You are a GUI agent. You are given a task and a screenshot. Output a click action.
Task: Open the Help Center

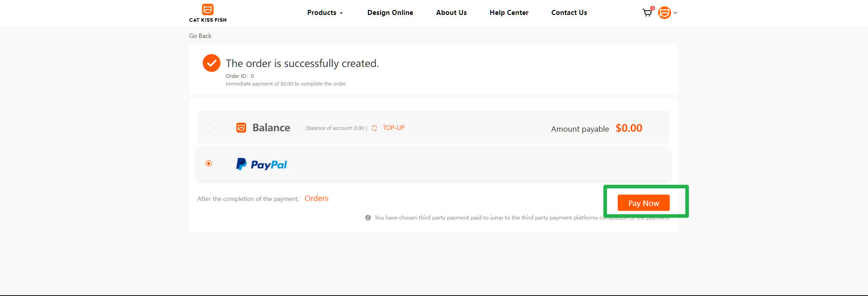[x=509, y=13]
